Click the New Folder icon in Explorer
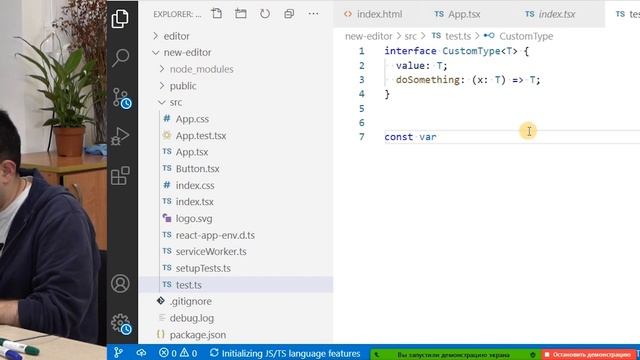This screenshot has height=360, width=640. pos(241,14)
